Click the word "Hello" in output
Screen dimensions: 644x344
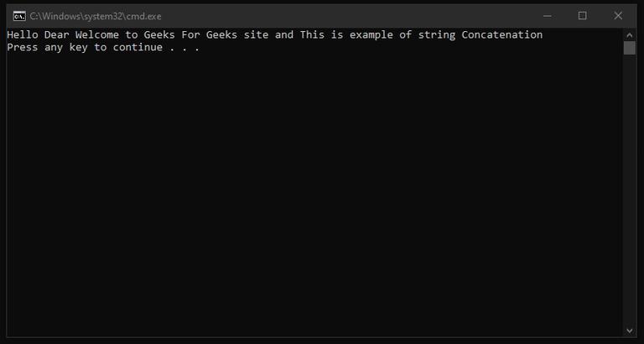(22, 35)
